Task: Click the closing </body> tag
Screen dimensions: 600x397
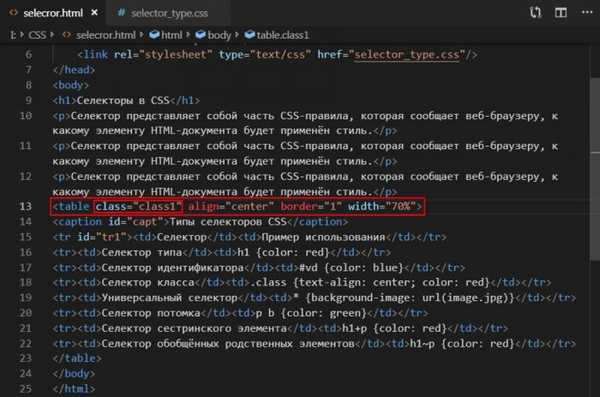Action: (74, 374)
